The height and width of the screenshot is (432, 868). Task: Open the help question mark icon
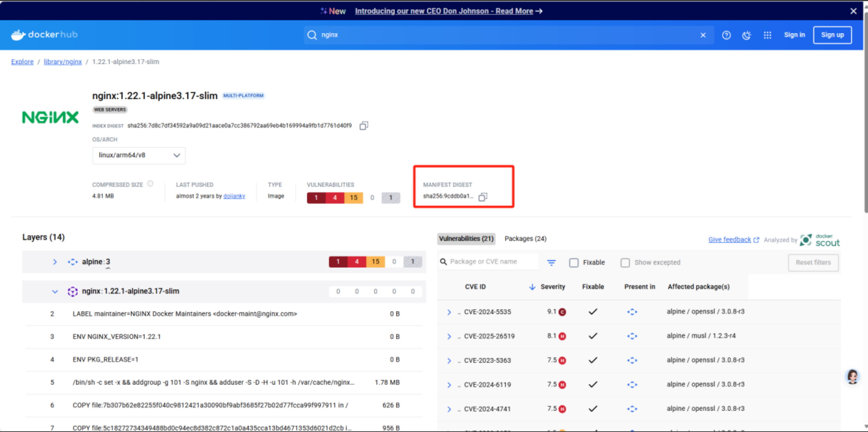pyautogui.click(x=726, y=35)
